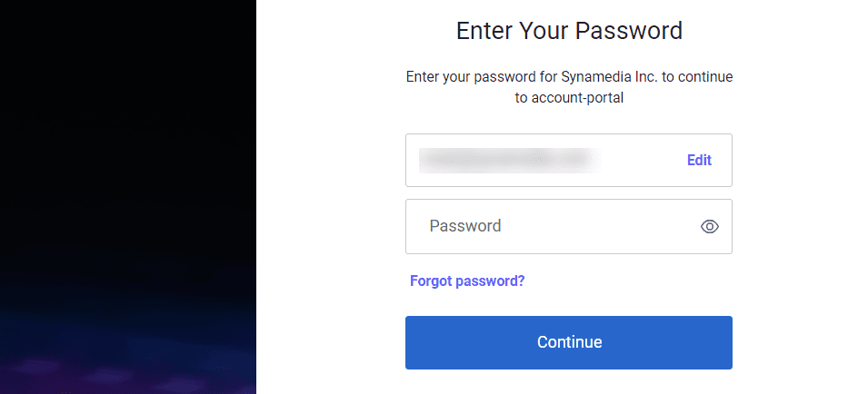Click the account-portal text line

pyautogui.click(x=569, y=98)
